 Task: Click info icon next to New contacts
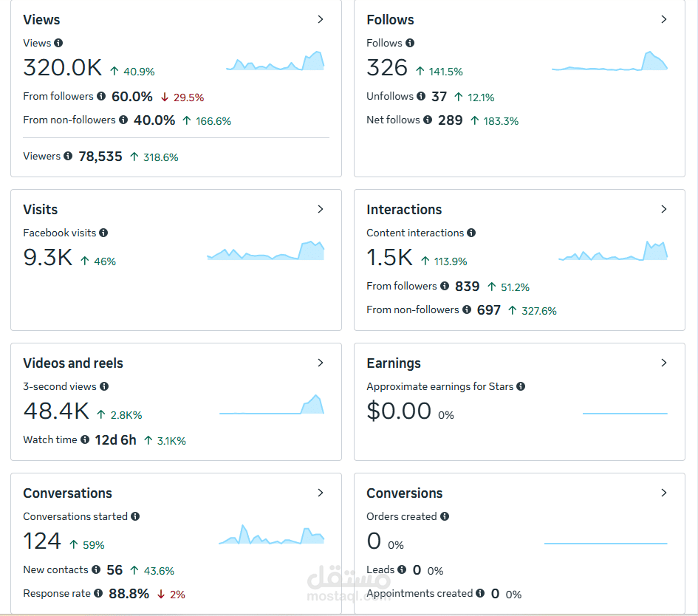tap(96, 569)
